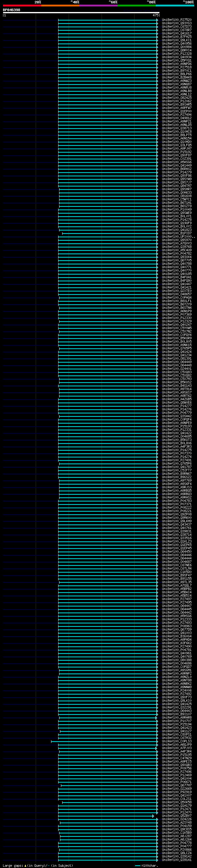Select hit UniRef100_P92919

pos(176,792)
